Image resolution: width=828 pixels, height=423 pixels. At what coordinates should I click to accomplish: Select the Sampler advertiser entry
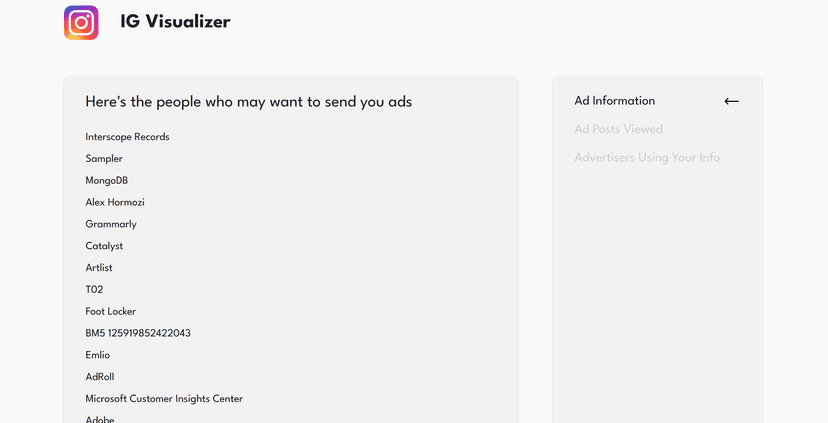coord(104,159)
